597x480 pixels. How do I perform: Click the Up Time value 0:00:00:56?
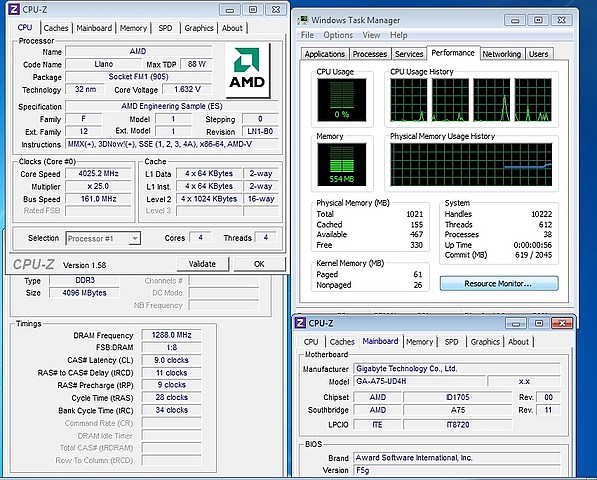click(x=533, y=245)
